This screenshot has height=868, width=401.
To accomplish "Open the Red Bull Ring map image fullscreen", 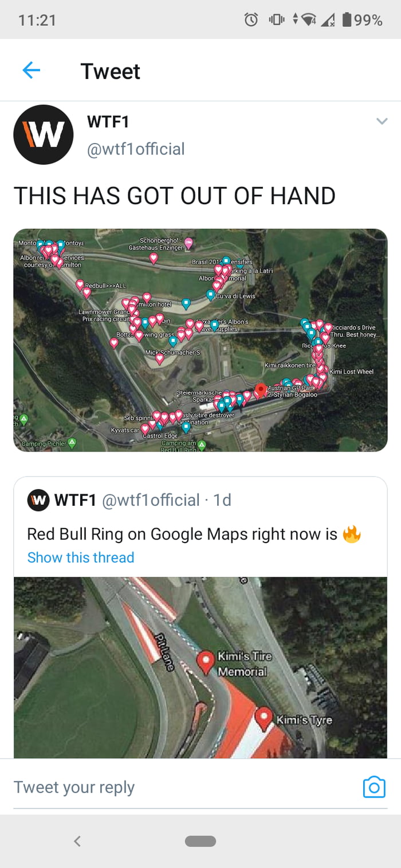I will click(x=200, y=339).
